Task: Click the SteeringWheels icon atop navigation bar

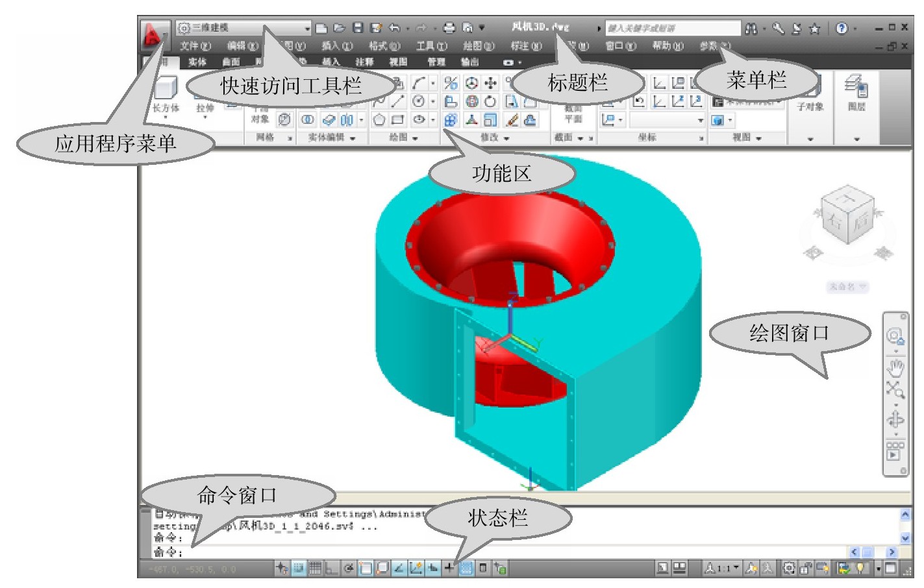Action: [x=895, y=336]
